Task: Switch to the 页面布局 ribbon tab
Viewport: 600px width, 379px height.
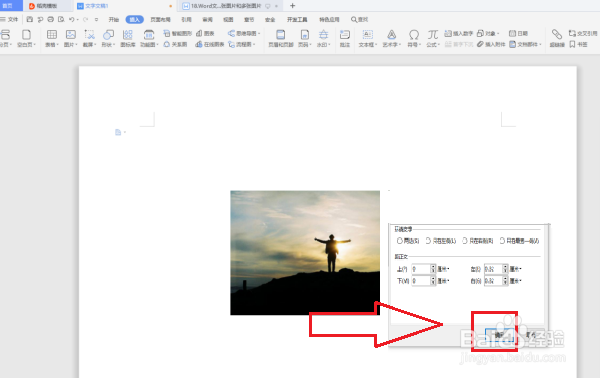Action: (x=160, y=19)
